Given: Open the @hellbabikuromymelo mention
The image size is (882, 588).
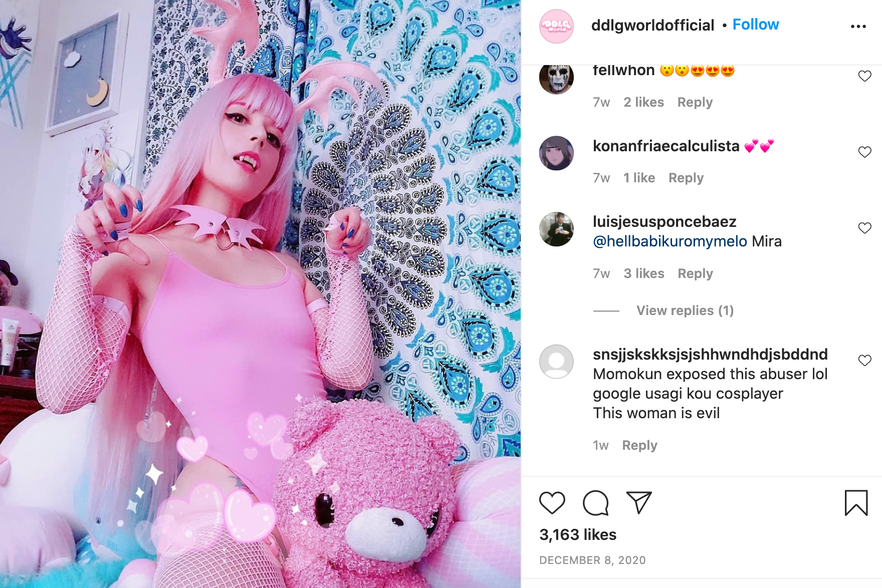Looking at the screenshot, I should pyautogui.click(x=670, y=241).
